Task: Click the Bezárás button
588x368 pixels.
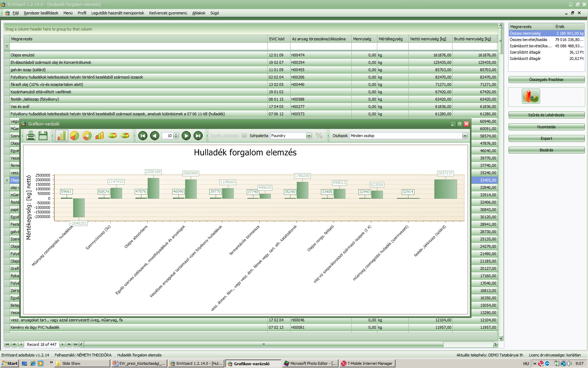Action: [x=546, y=150]
